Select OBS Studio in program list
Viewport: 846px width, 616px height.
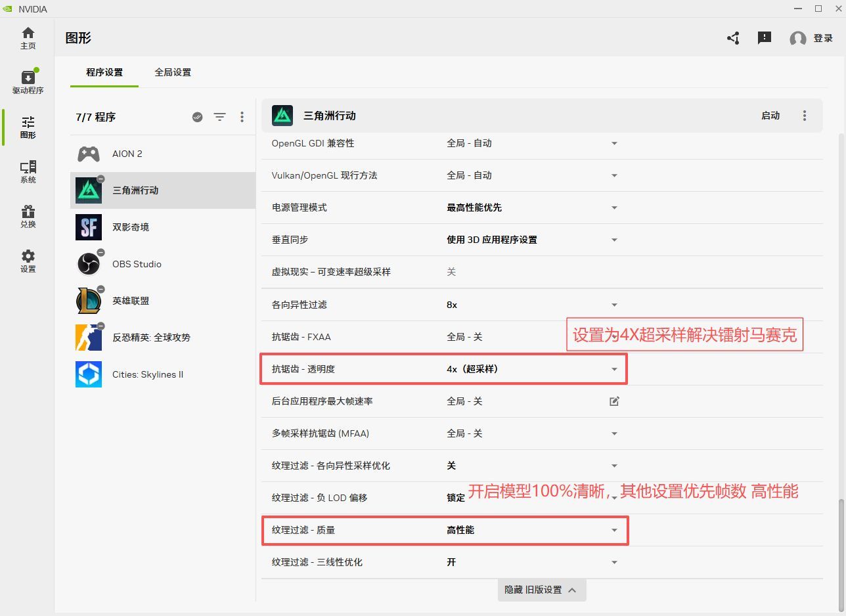click(x=163, y=264)
